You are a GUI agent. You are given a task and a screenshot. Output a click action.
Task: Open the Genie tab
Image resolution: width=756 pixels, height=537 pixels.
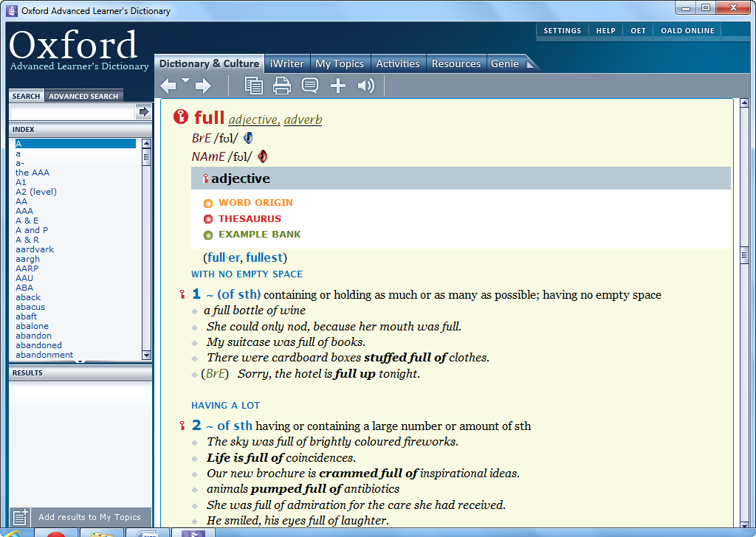pos(505,63)
